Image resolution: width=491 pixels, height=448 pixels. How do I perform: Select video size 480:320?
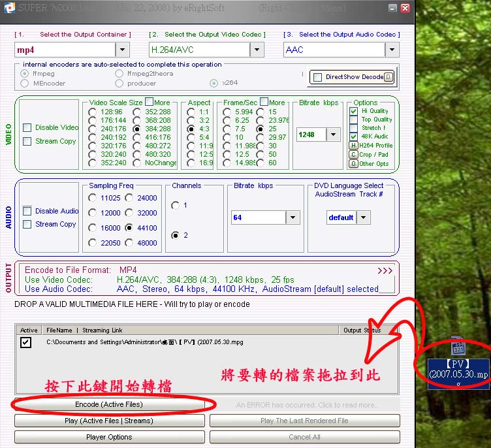coord(137,154)
